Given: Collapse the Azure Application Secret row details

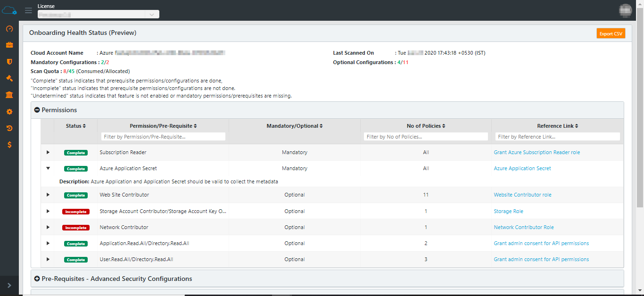Looking at the screenshot, I should 48,168.
